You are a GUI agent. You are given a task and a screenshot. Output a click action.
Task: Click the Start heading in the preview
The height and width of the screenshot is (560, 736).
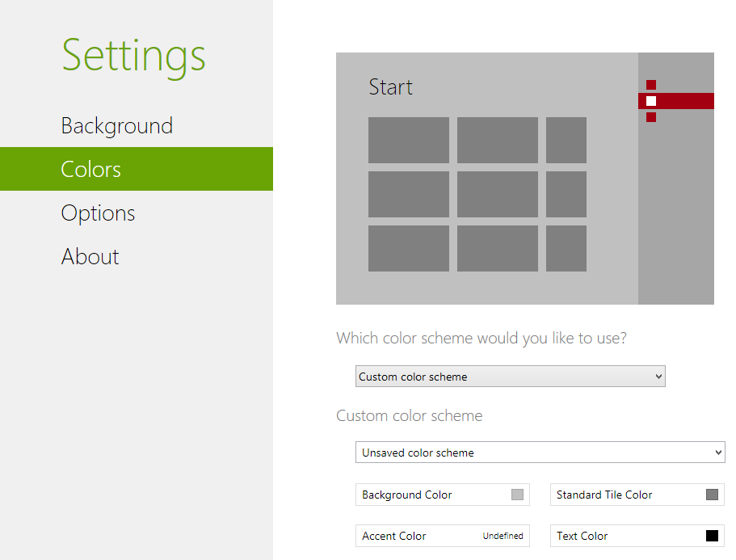point(390,86)
